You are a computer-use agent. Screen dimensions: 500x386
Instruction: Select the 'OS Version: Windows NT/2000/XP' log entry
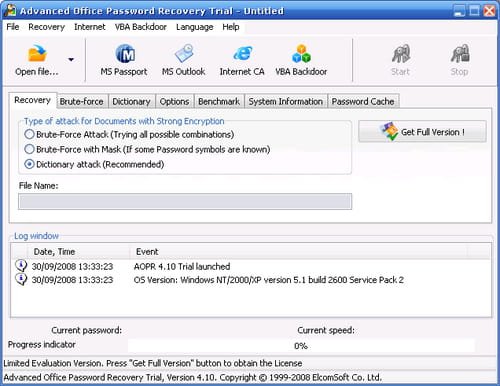pyautogui.click(x=269, y=280)
